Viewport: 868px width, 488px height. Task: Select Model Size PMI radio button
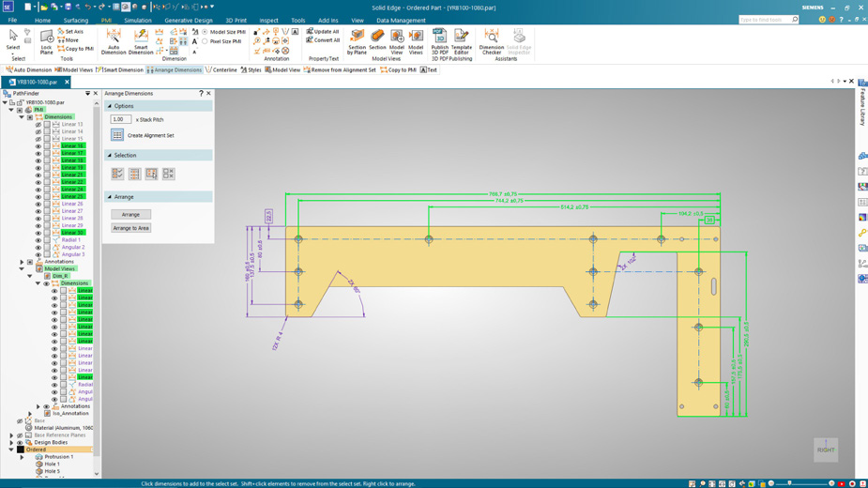point(205,32)
